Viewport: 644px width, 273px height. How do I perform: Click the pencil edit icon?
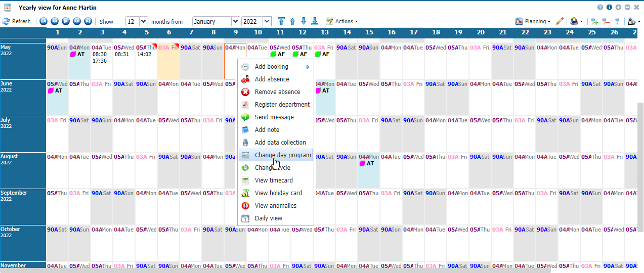click(x=559, y=21)
